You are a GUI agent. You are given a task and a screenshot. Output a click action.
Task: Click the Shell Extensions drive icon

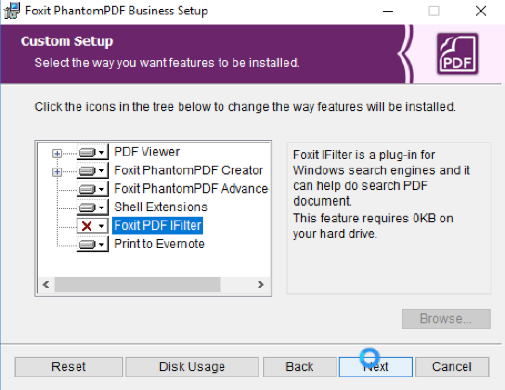(x=87, y=207)
